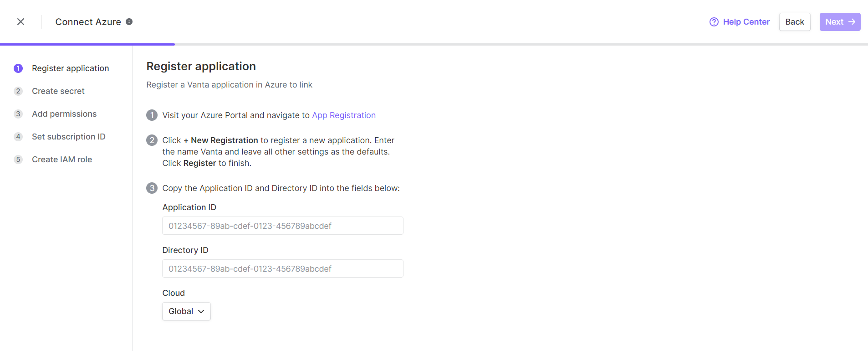Proceed with the Next button

point(840,22)
